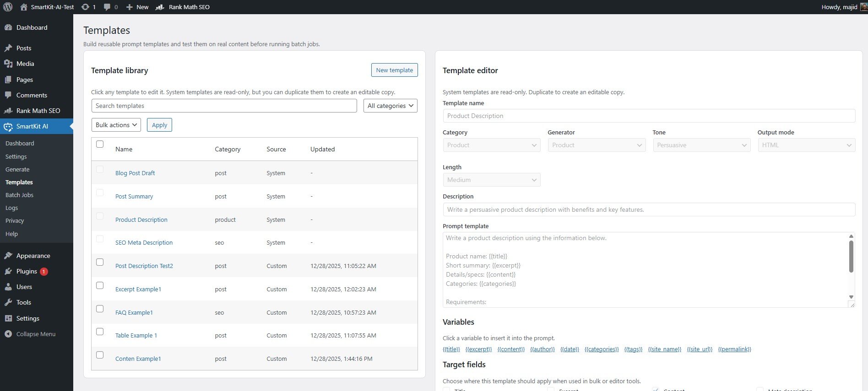Open the Bulk actions dropdown
The width and height of the screenshot is (868, 391).
coord(116,125)
